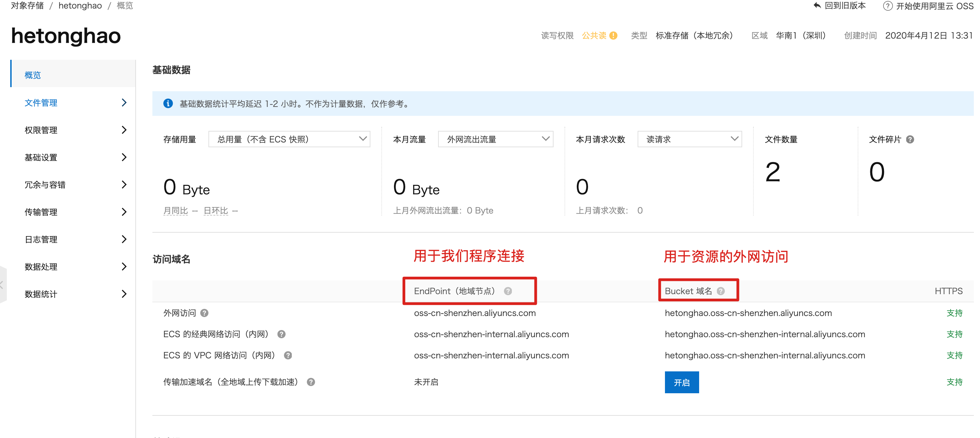
Task: Click the question icon beside 开始使用阿里云 OSS
Action: tap(887, 6)
